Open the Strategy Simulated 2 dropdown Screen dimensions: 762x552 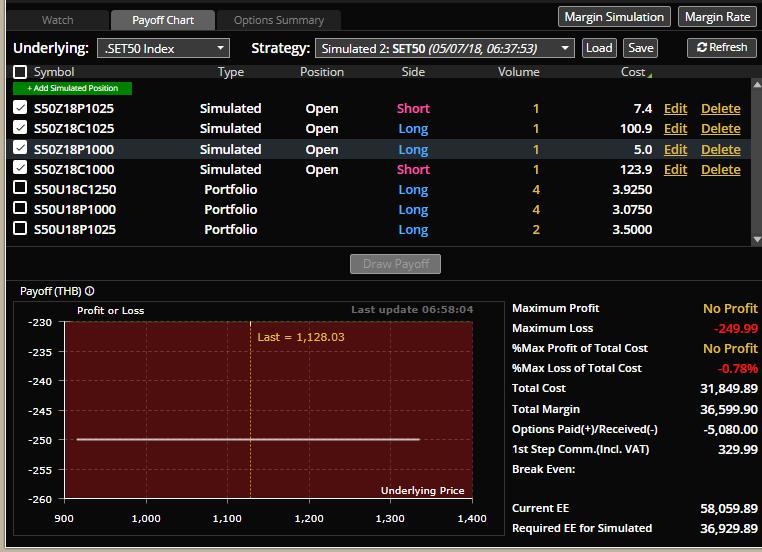pos(445,48)
